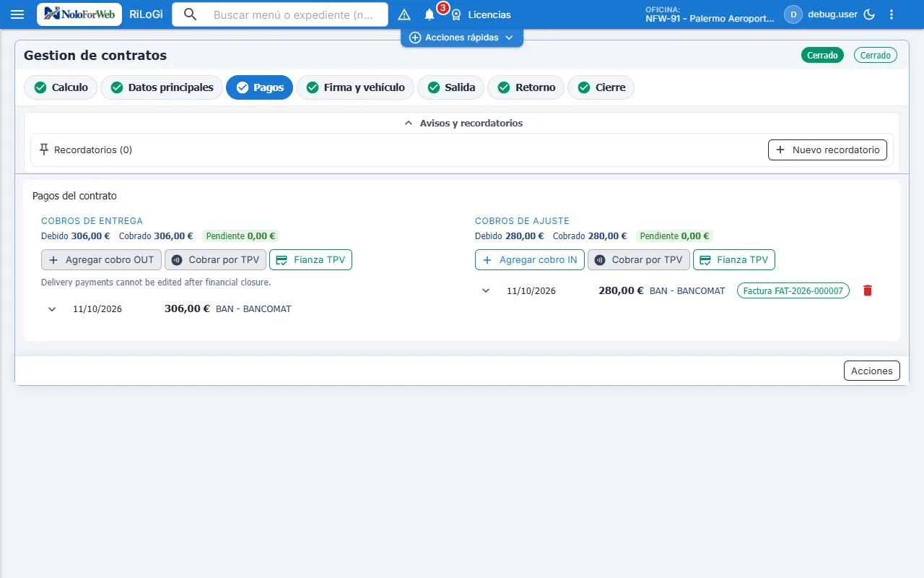The height and width of the screenshot is (578, 924).
Task: Expand the 306,00 € delivery payment row
Action: (x=52, y=309)
